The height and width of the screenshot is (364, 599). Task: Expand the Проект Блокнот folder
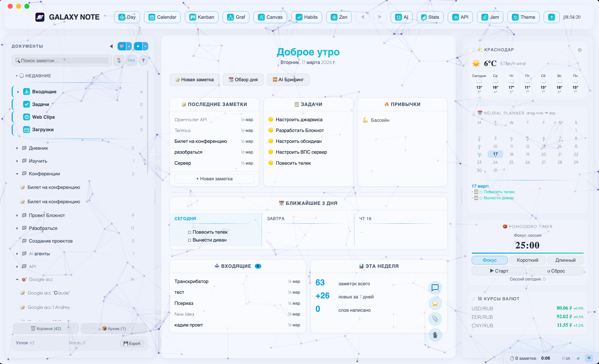17,215
